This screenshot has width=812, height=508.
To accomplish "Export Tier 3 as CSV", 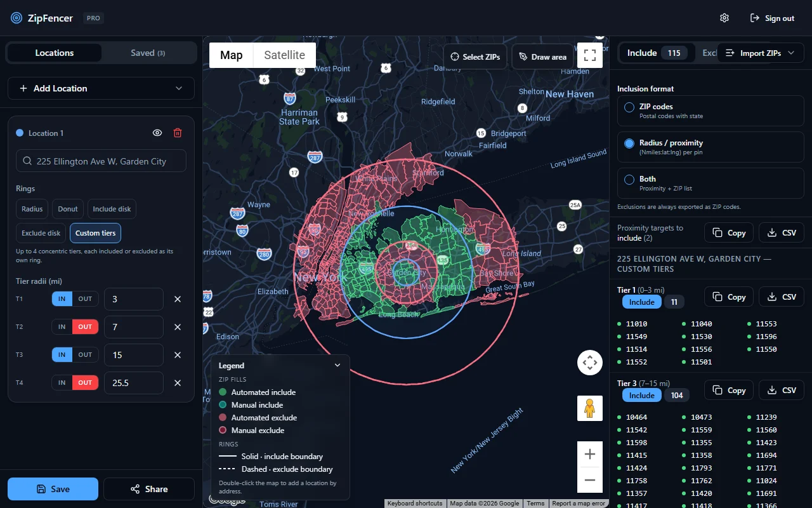I will 782,390.
